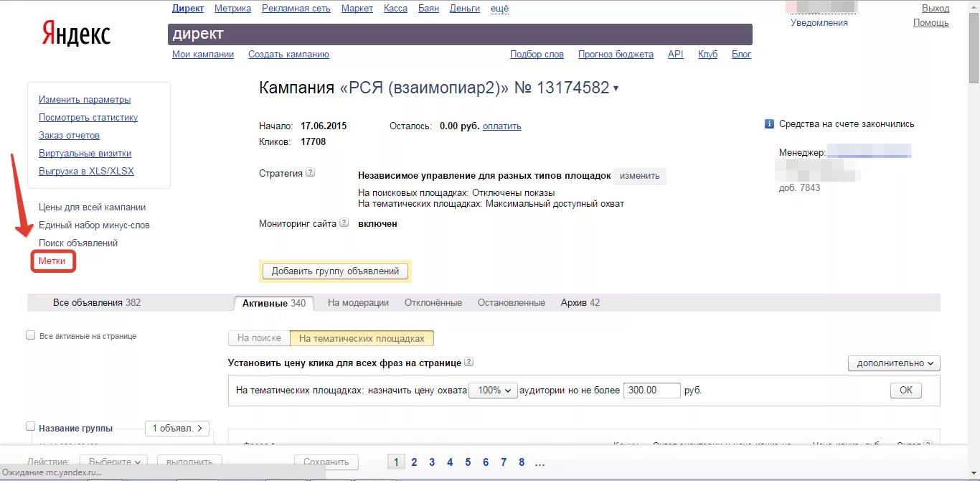The height and width of the screenshot is (481, 980).
Task: Switch to На модерации tab
Action: click(358, 303)
